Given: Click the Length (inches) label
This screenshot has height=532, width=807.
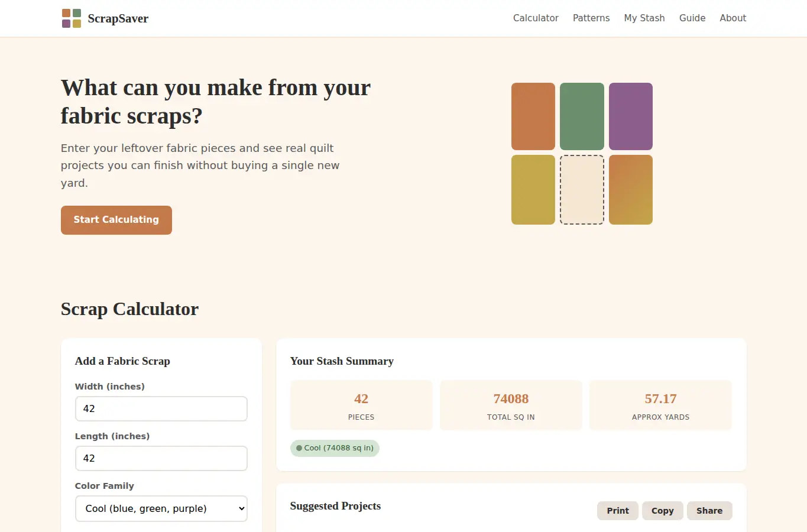Looking at the screenshot, I should [112, 436].
